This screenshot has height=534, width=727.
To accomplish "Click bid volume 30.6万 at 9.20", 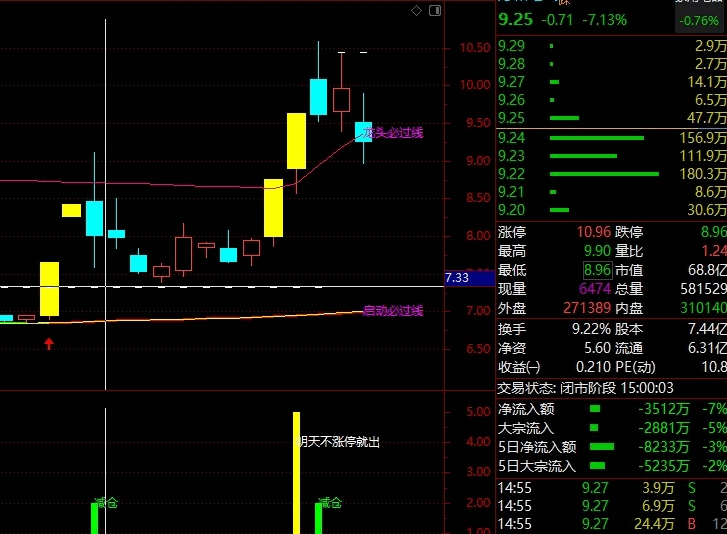I will pos(707,210).
